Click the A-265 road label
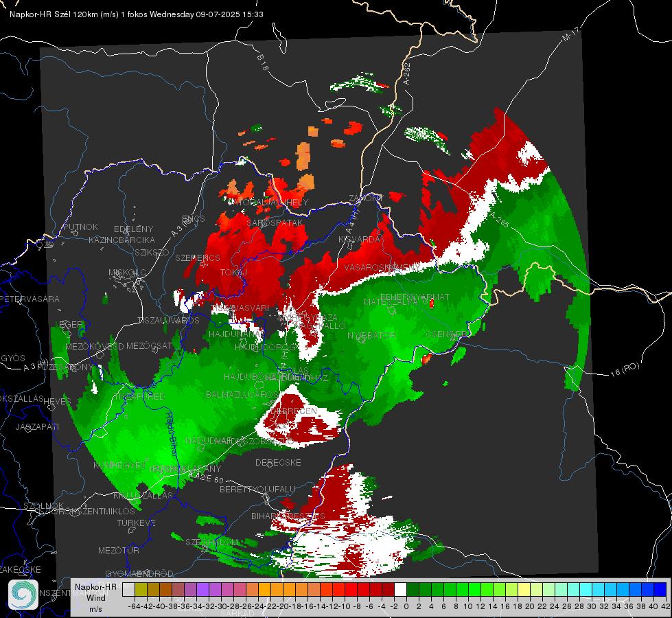The height and width of the screenshot is (618, 672). click(500, 220)
